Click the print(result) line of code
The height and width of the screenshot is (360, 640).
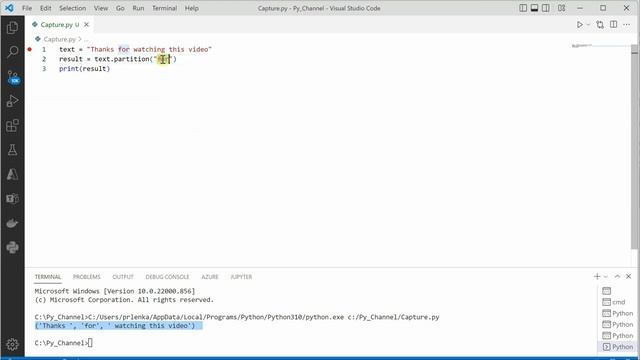tap(84, 69)
